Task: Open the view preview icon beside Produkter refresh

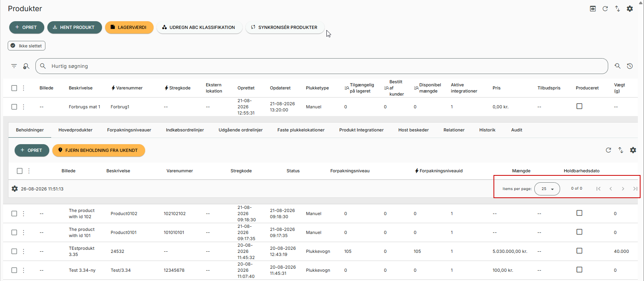Action: [593, 8]
